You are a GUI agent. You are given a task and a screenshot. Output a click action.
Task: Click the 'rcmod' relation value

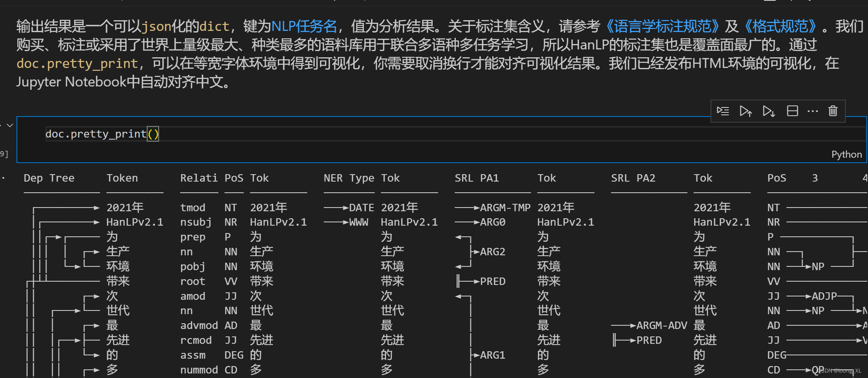tap(196, 340)
